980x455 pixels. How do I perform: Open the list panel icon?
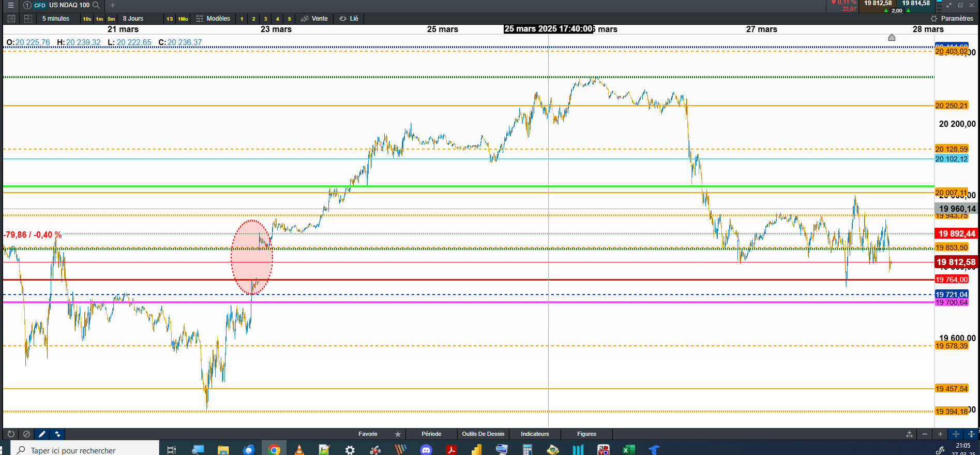click(x=11, y=19)
